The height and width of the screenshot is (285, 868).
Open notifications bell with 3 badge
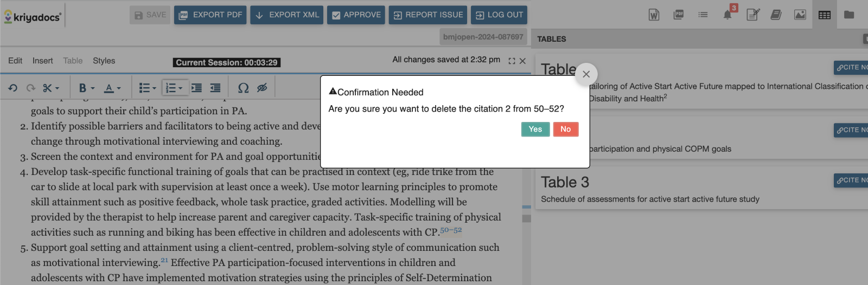pos(728,14)
